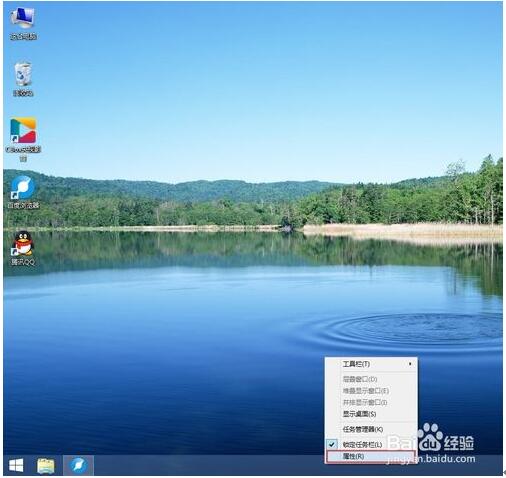
Task: Open File Explorer from the taskbar
Action: click(x=46, y=465)
